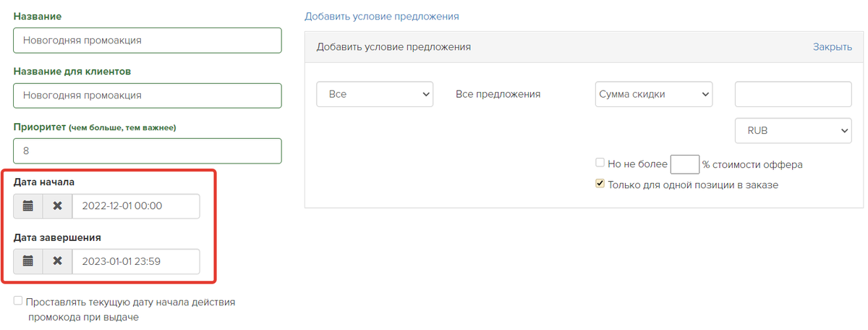868x330 pixels.
Task: Focus the discount amount input above RUB
Action: 793,94
